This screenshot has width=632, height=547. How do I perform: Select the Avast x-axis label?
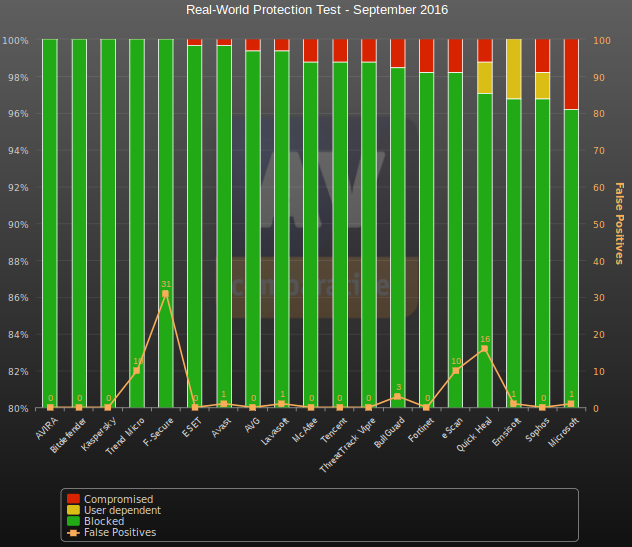click(221, 428)
